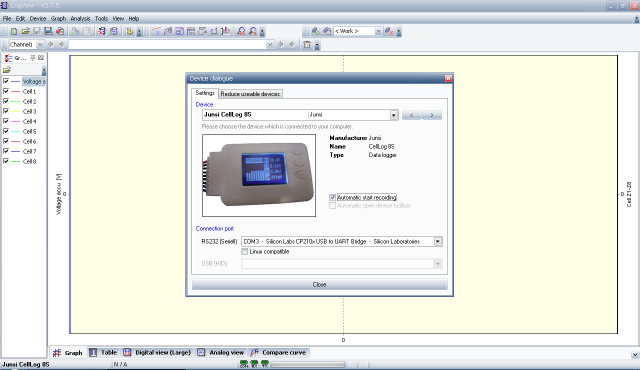Click the Open folder icon in the main toolbar
640x370 pixels.
pos(25,31)
